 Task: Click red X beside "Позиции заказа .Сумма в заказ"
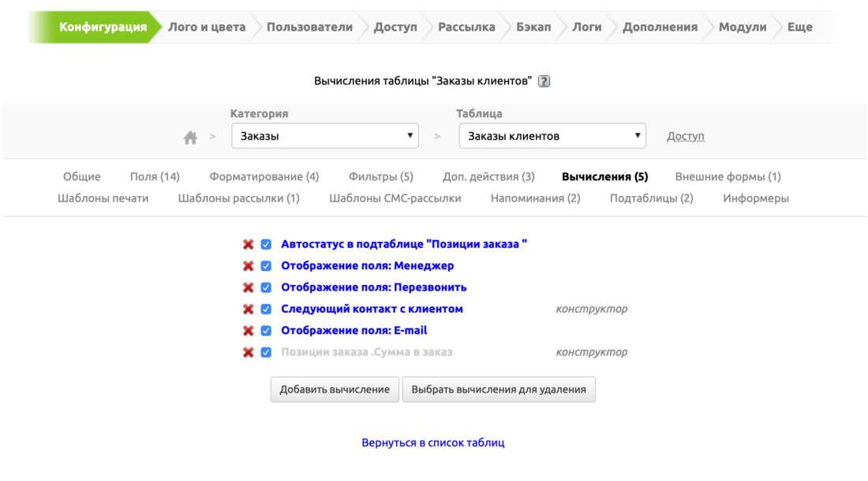pyautogui.click(x=248, y=352)
